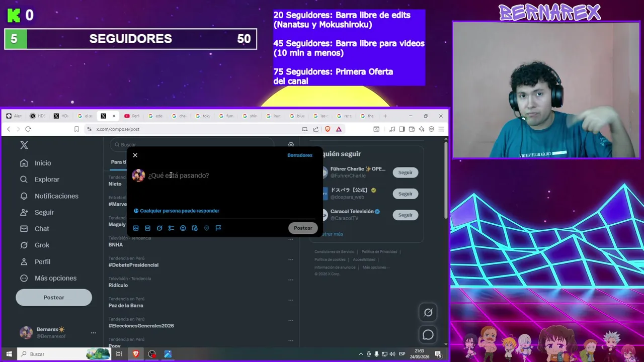
Task: Open Brave Rewards triangle icon
Action: (x=339, y=129)
